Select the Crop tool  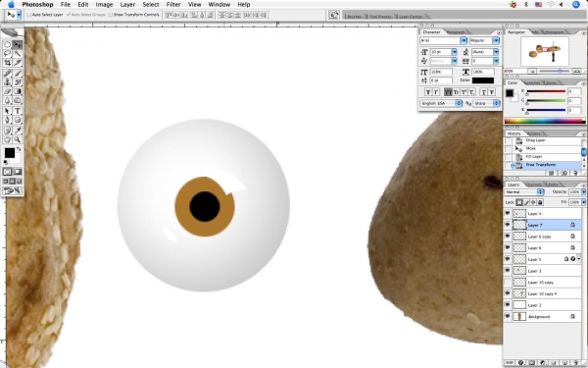(7, 63)
